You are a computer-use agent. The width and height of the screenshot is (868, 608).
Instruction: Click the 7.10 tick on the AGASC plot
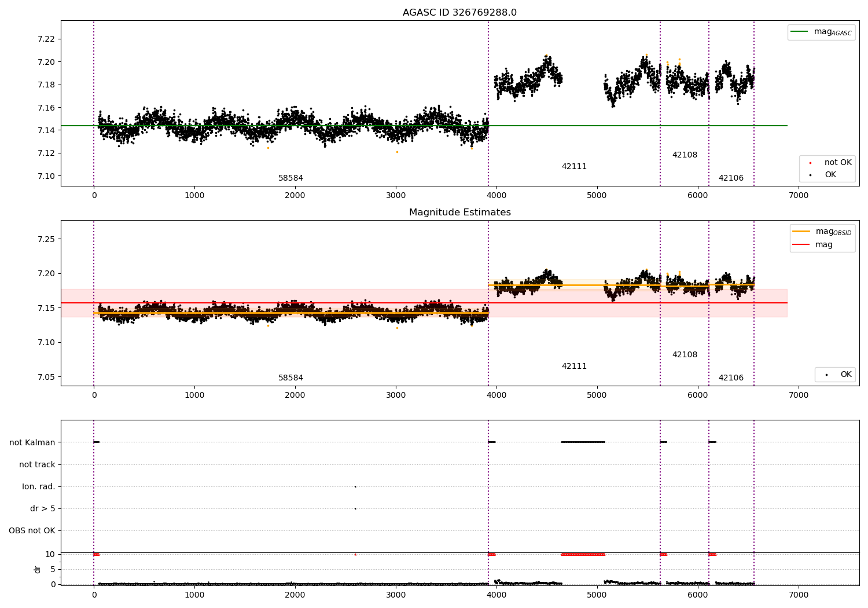click(46, 176)
